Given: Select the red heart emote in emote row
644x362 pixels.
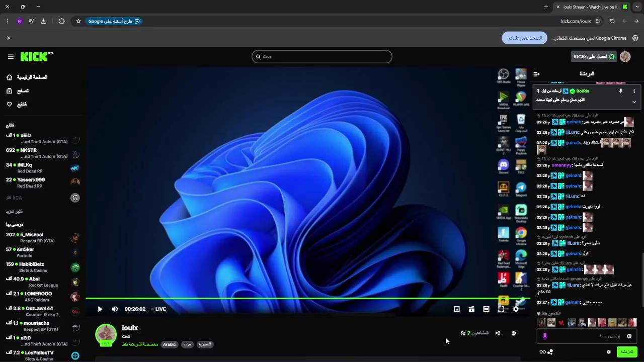Looking at the screenshot, I should click(x=561, y=323).
